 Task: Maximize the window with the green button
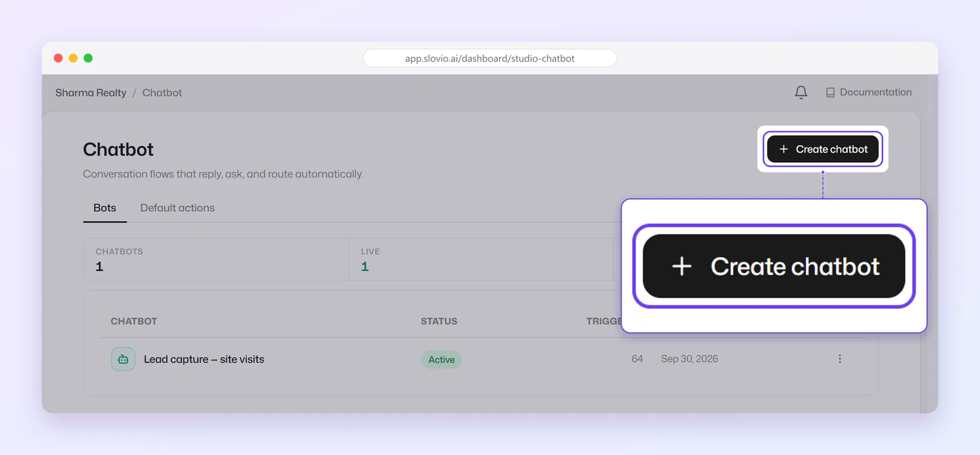click(x=88, y=58)
